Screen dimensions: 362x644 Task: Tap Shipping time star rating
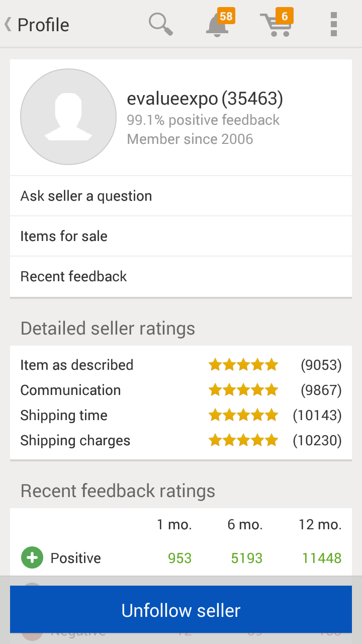pos(243,416)
